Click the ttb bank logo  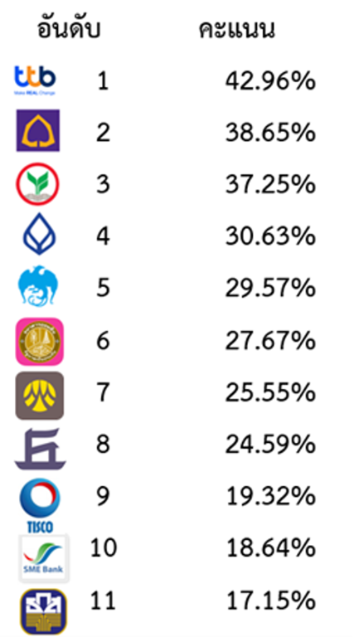(x=35, y=80)
